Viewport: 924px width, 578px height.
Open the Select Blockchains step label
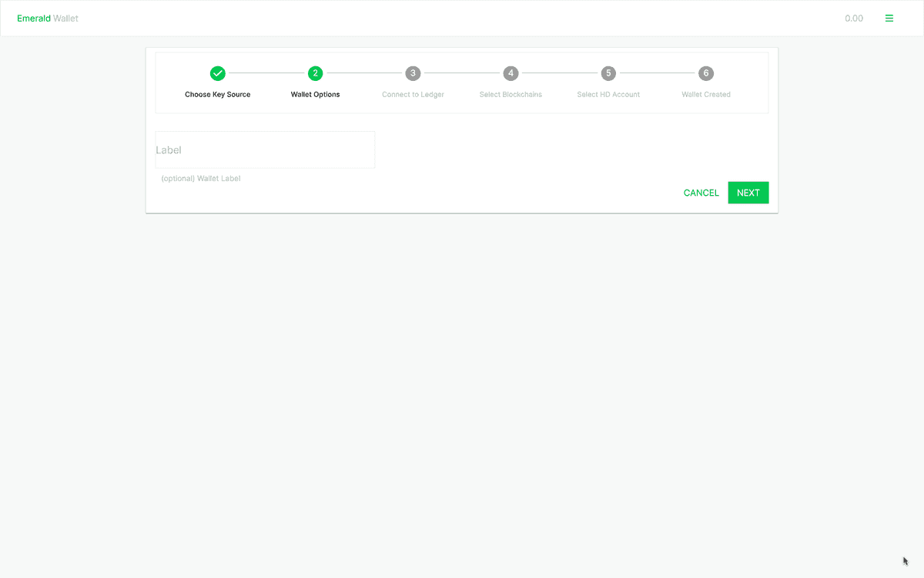coord(511,95)
